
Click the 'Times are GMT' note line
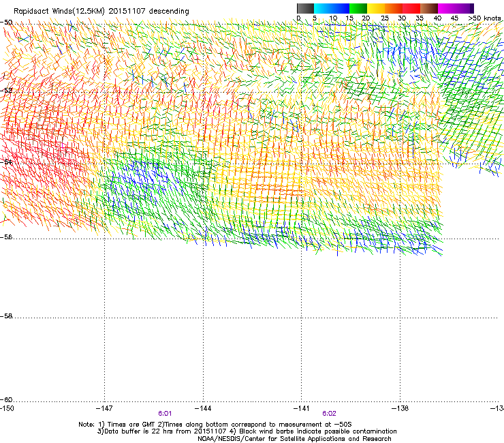(215, 425)
